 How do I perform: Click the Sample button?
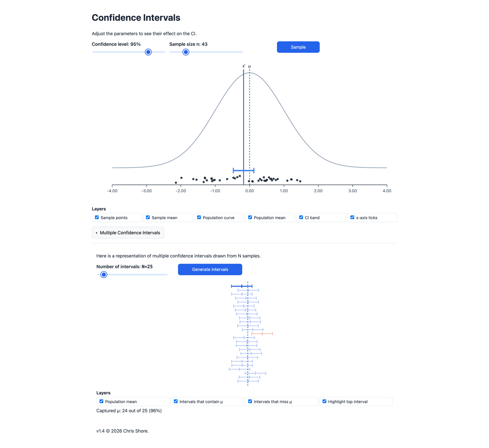(298, 47)
